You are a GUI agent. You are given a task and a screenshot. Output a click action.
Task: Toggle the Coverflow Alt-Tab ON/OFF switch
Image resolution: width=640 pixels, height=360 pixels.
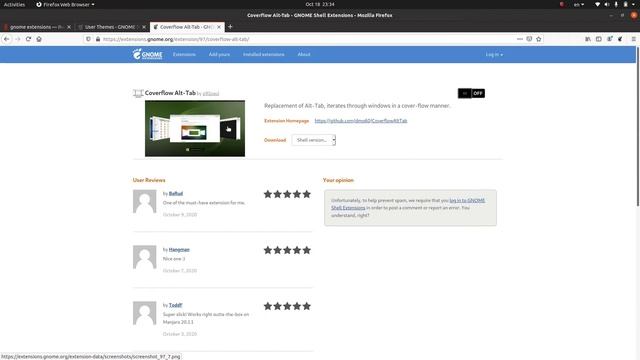pos(471,93)
